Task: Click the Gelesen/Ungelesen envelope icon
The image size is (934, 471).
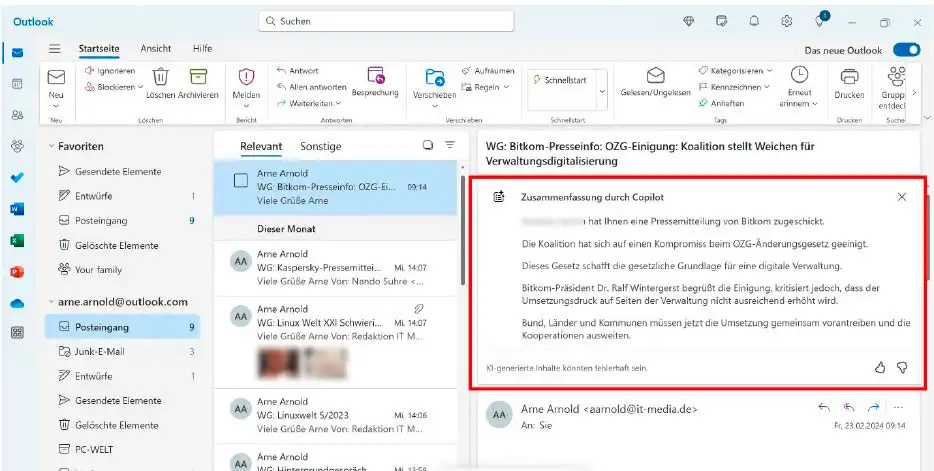Action: (x=656, y=77)
